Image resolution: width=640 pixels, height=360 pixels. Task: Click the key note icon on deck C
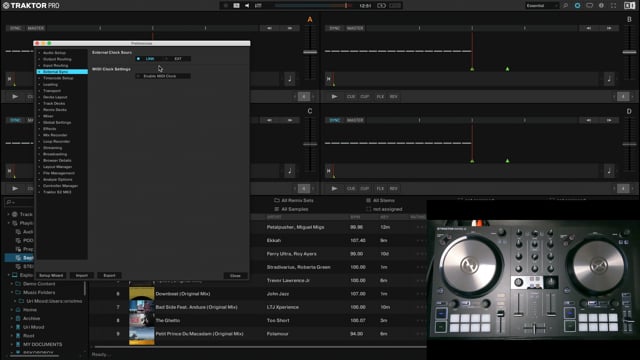tap(289, 171)
